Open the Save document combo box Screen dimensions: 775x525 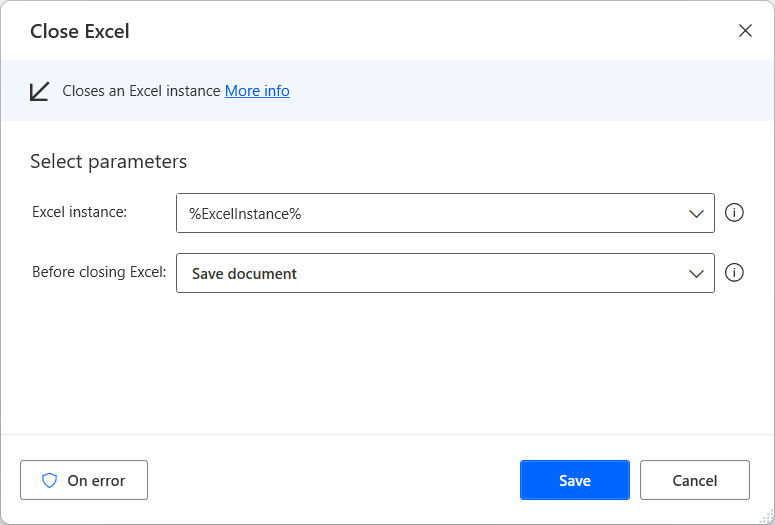(430, 273)
